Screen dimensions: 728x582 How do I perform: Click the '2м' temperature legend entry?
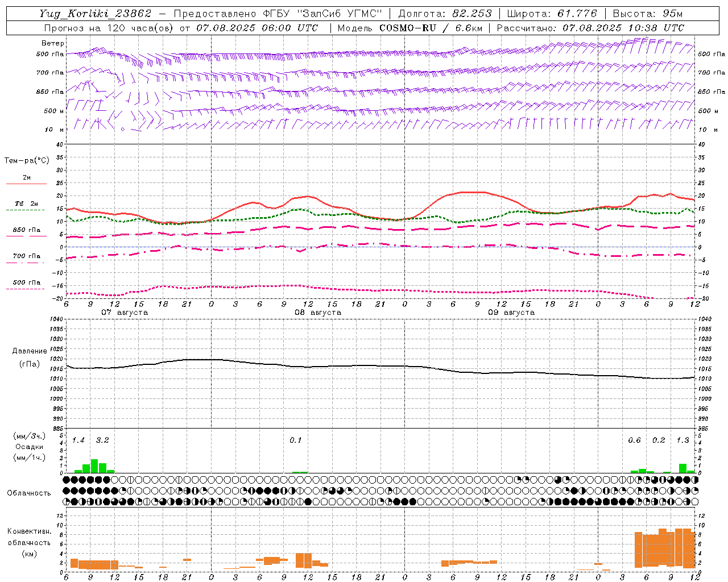pyautogui.click(x=27, y=178)
